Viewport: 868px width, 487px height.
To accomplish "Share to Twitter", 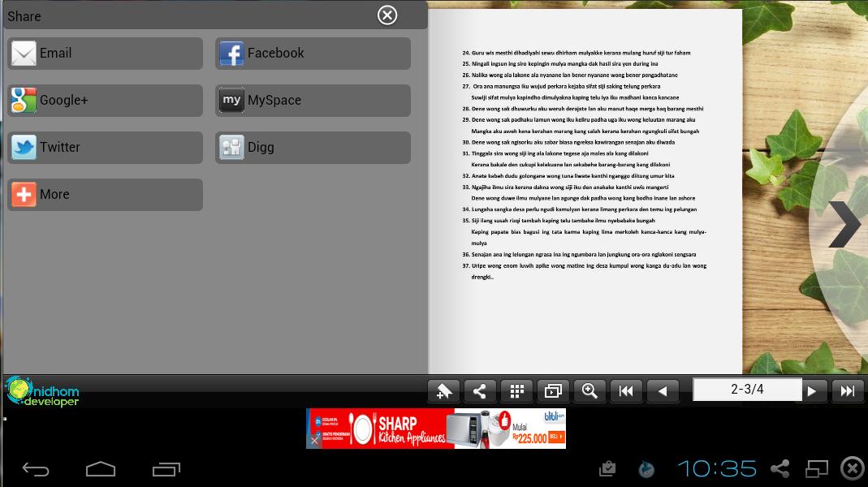I will (106, 147).
